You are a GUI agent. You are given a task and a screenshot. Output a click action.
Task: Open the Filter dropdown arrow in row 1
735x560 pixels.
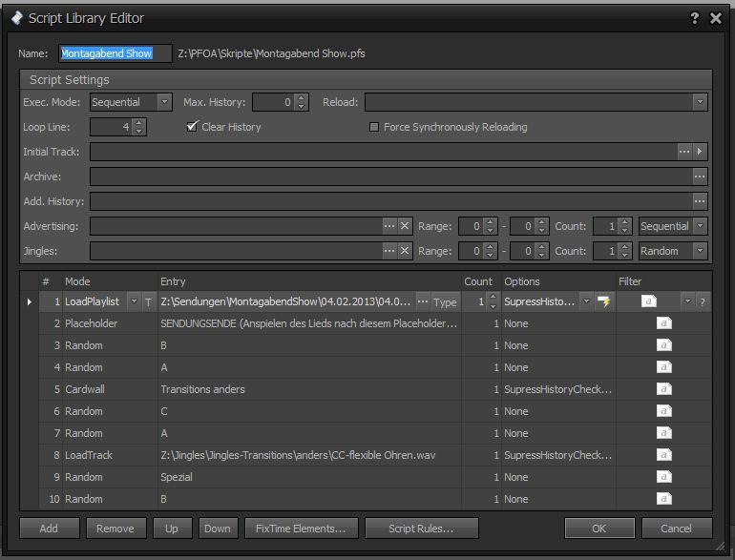click(687, 301)
